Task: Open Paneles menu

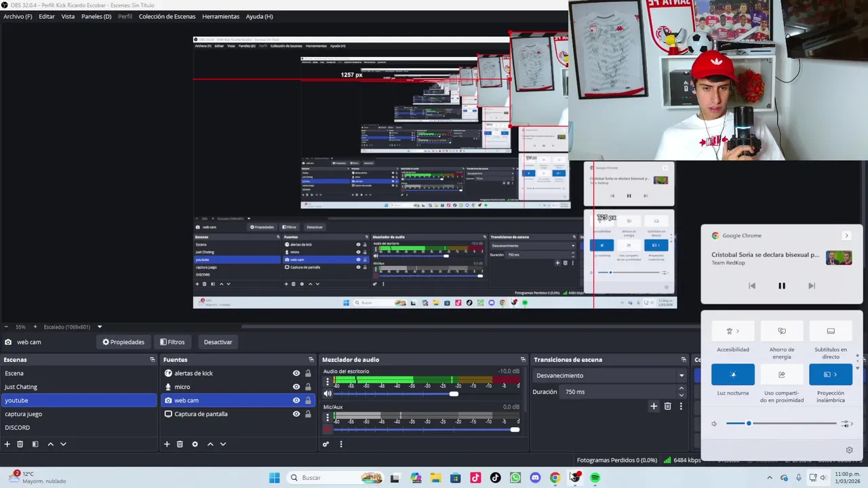Action: tap(96, 16)
